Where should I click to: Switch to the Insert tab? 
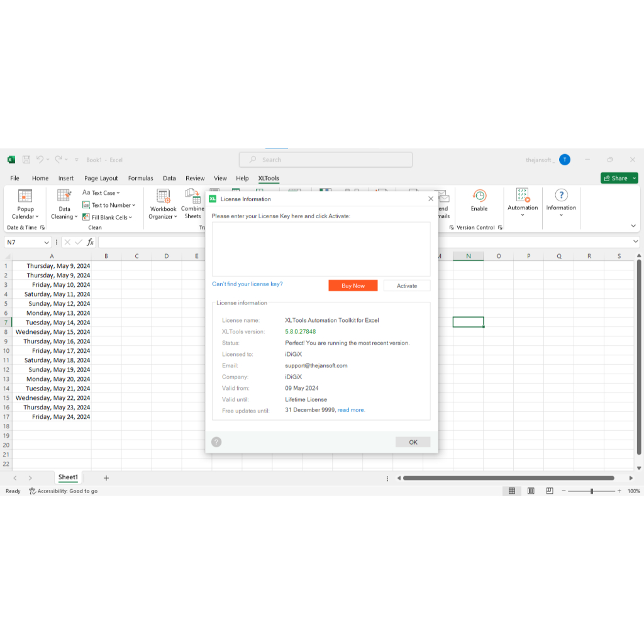click(x=65, y=178)
